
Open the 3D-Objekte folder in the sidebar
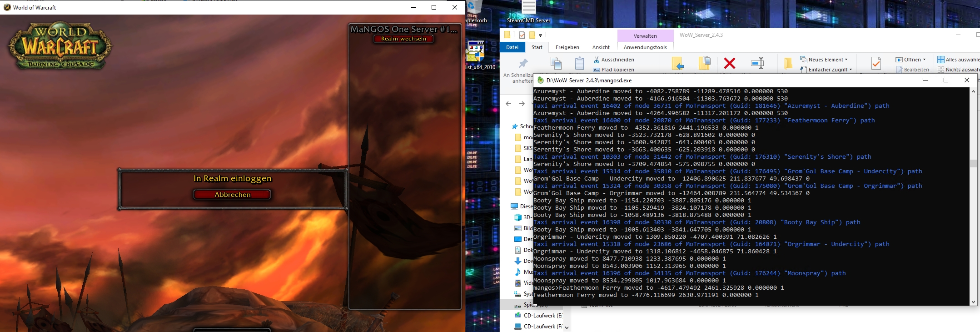pos(523,217)
